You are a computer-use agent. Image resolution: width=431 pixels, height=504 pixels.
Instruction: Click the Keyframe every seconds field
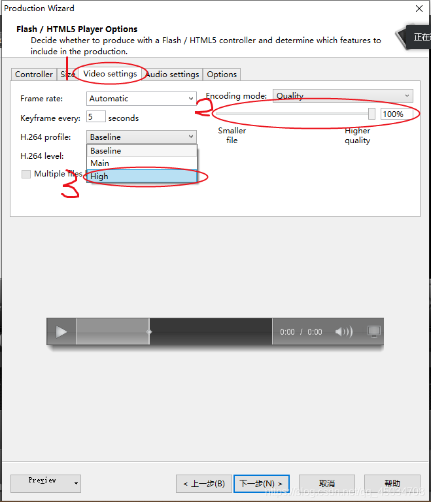(96, 116)
